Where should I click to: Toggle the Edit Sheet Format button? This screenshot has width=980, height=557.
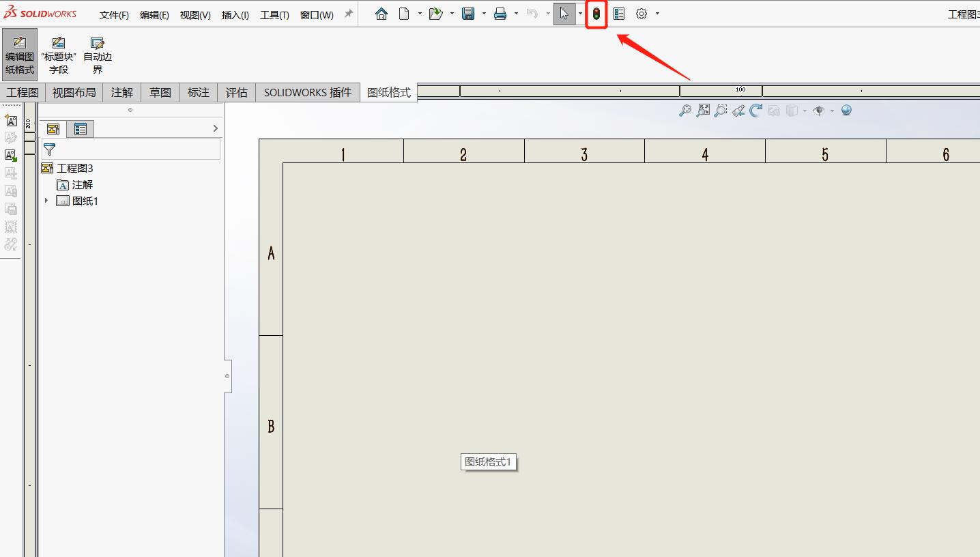tap(20, 55)
